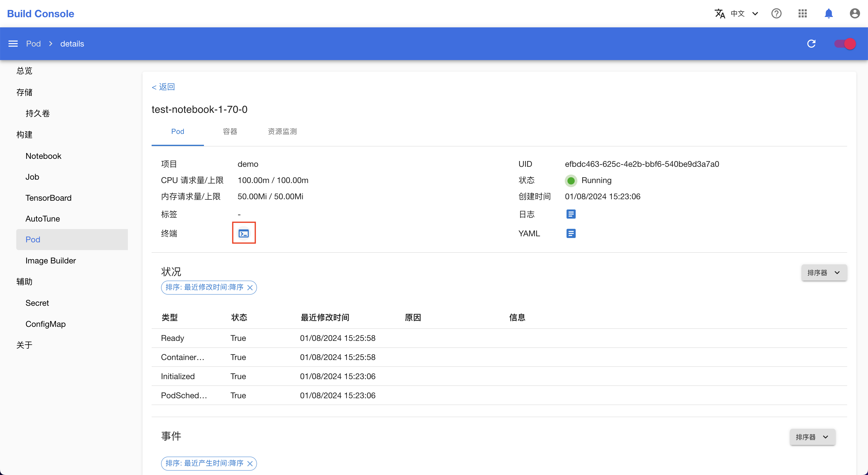Screen dimensions: 868x475
Task: Click the UID value efbdc463-625c...
Action: click(642, 164)
